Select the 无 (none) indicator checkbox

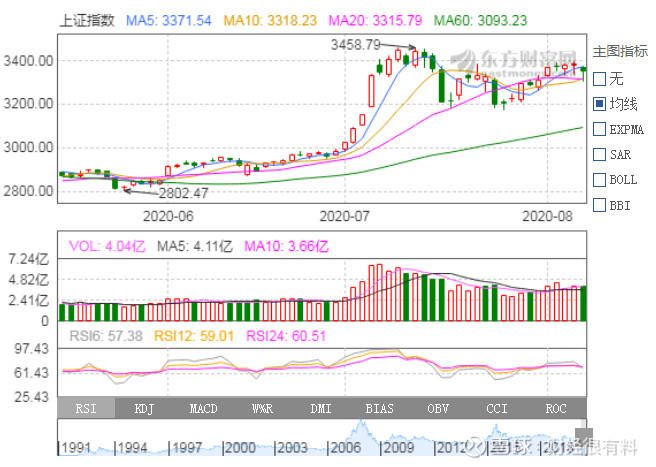click(599, 78)
